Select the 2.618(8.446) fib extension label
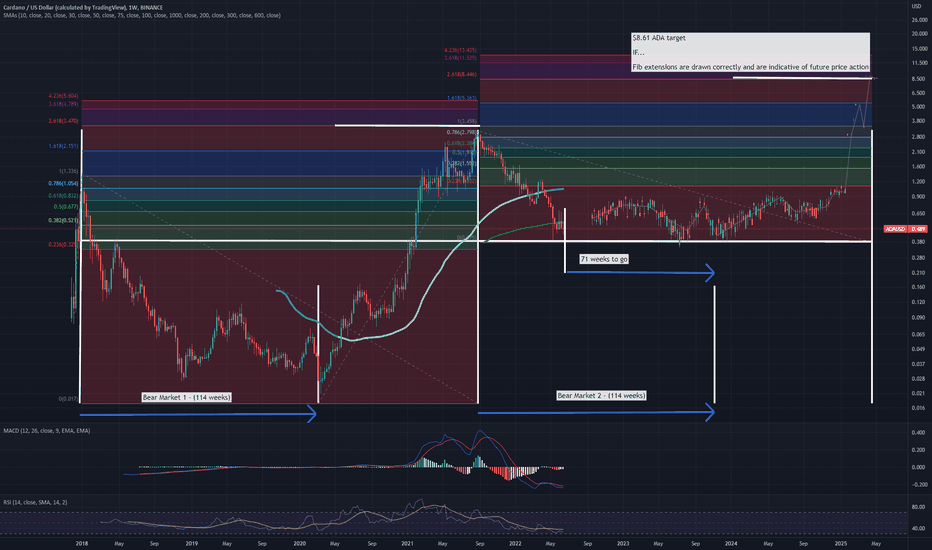 click(x=462, y=75)
